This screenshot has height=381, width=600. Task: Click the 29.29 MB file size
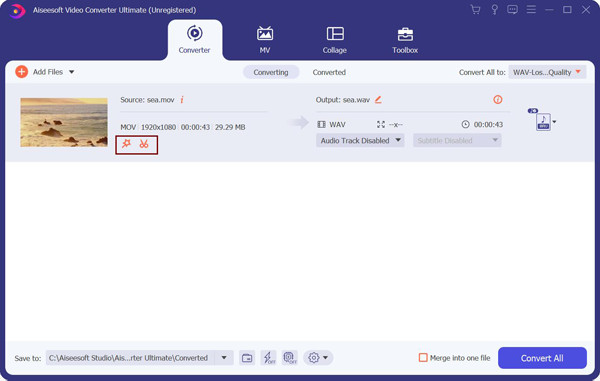(230, 127)
